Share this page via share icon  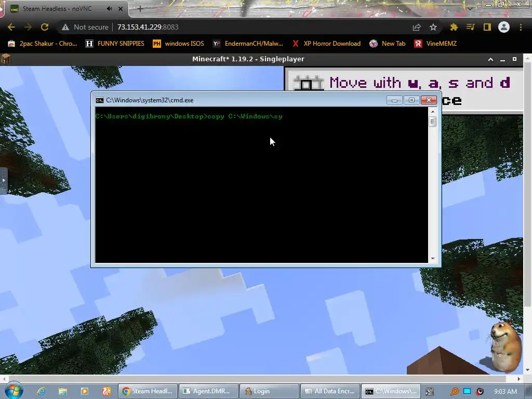(x=417, y=27)
